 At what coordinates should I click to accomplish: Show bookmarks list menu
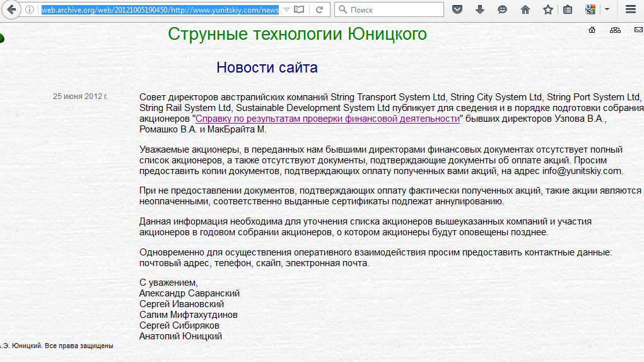pyautogui.click(x=568, y=10)
